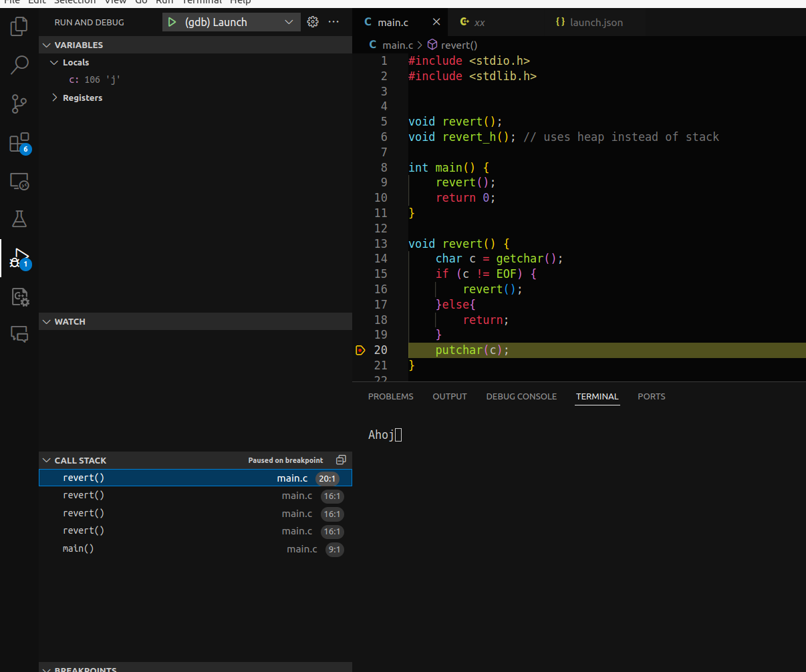Close the main.c editor tab

436,22
